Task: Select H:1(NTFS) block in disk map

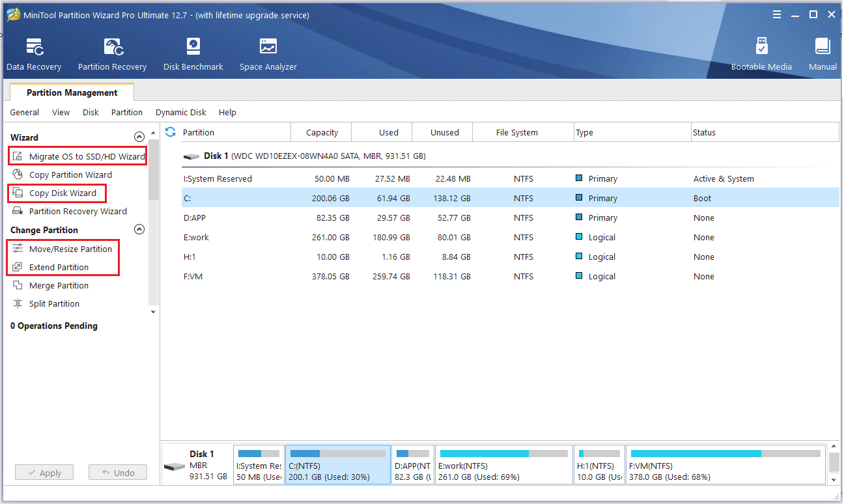Action: [599, 465]
